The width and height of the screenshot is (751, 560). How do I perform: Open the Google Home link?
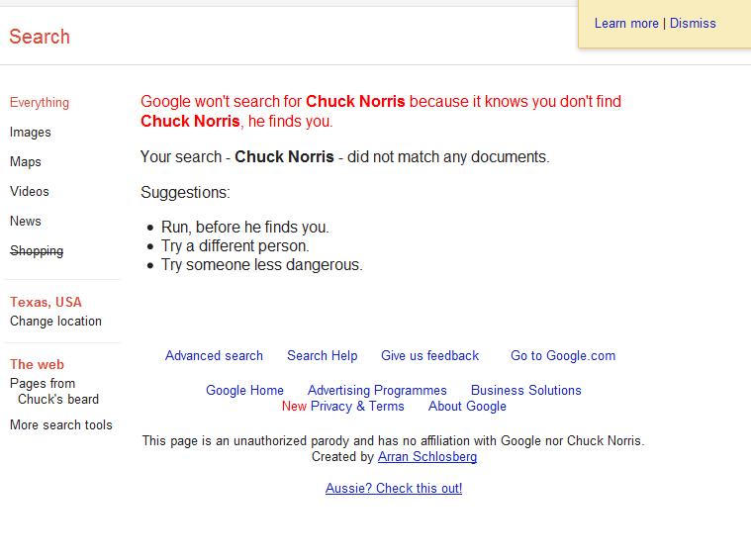[244, 391]
